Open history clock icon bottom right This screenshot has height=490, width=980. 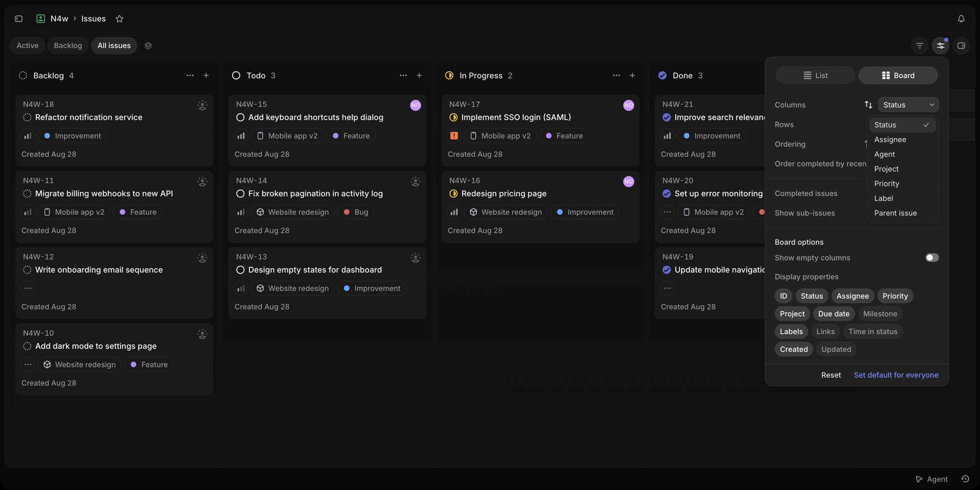pos(965,479)
